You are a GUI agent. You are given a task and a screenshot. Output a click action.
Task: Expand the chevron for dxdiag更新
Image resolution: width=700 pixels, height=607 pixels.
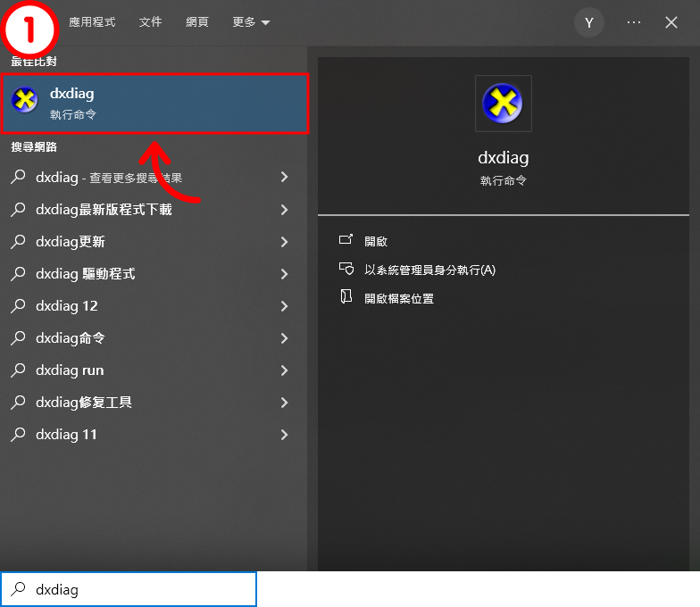click(285, 241)
